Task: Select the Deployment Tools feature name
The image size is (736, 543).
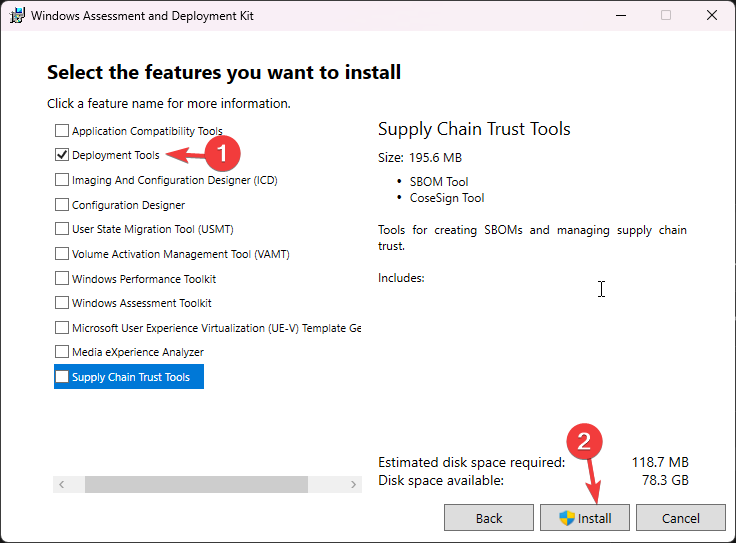Action: coord(115,155)
